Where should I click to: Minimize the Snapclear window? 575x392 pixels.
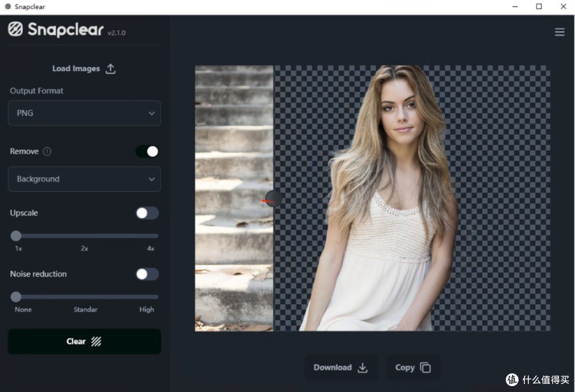tap(515, 6)
